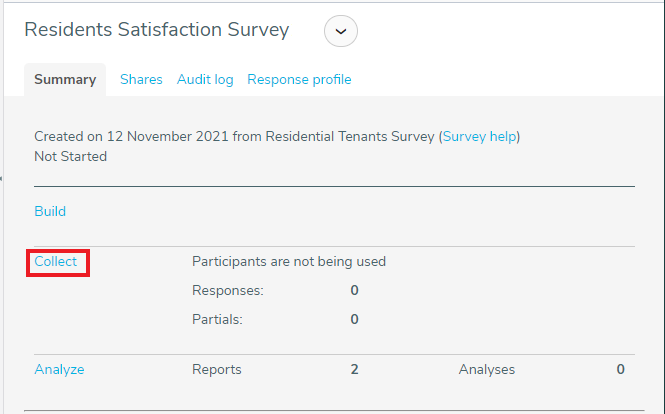Switch to the Shares tab

coord(141,79)
